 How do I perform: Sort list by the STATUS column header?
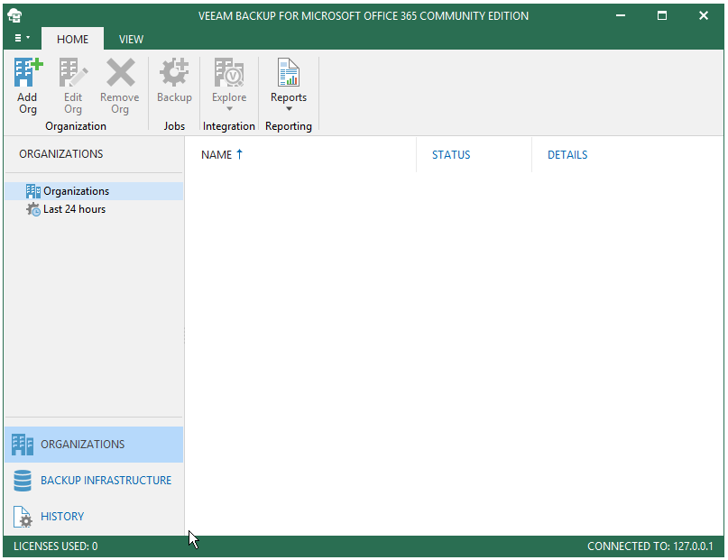tap(451, 155)
